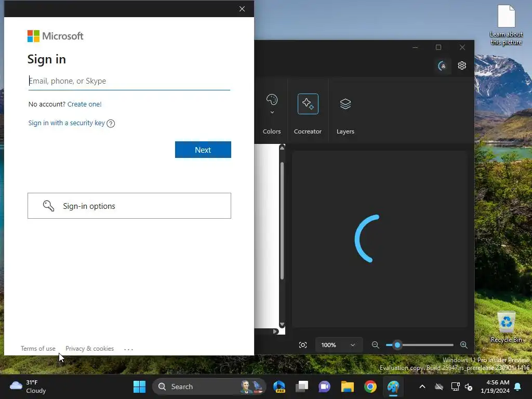Open the 100% zoom level dropdown
Viewport: 532px width, 399px height.
(x=339, y=345)
